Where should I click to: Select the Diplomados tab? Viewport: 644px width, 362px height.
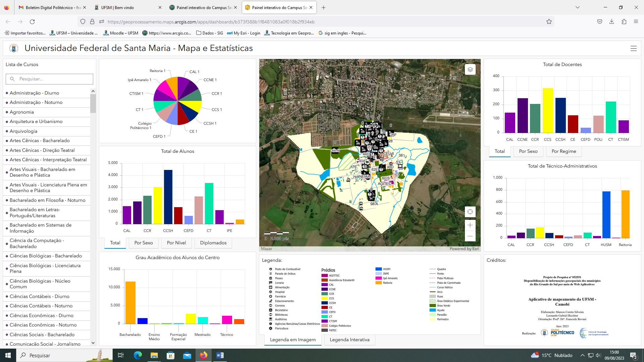pos(213,243)
